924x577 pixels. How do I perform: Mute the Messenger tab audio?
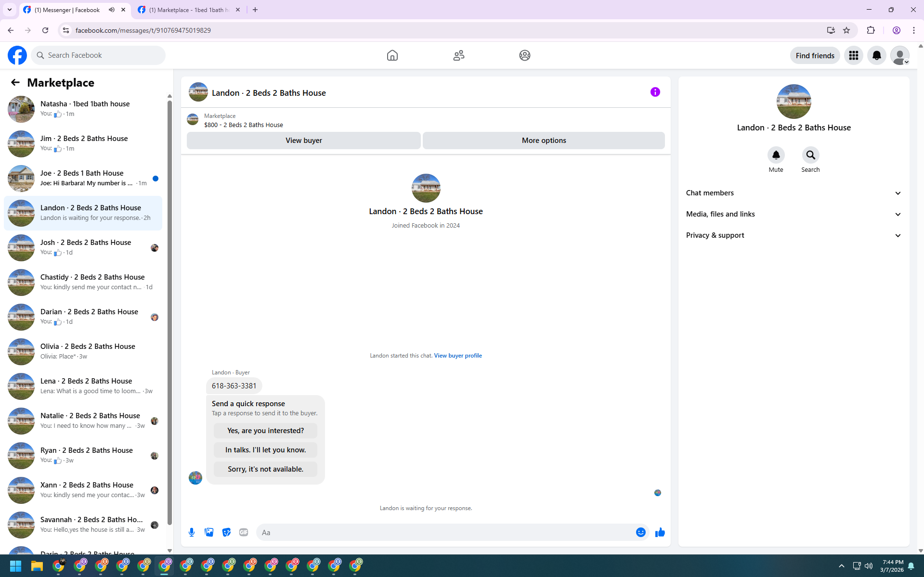(112, 10)
